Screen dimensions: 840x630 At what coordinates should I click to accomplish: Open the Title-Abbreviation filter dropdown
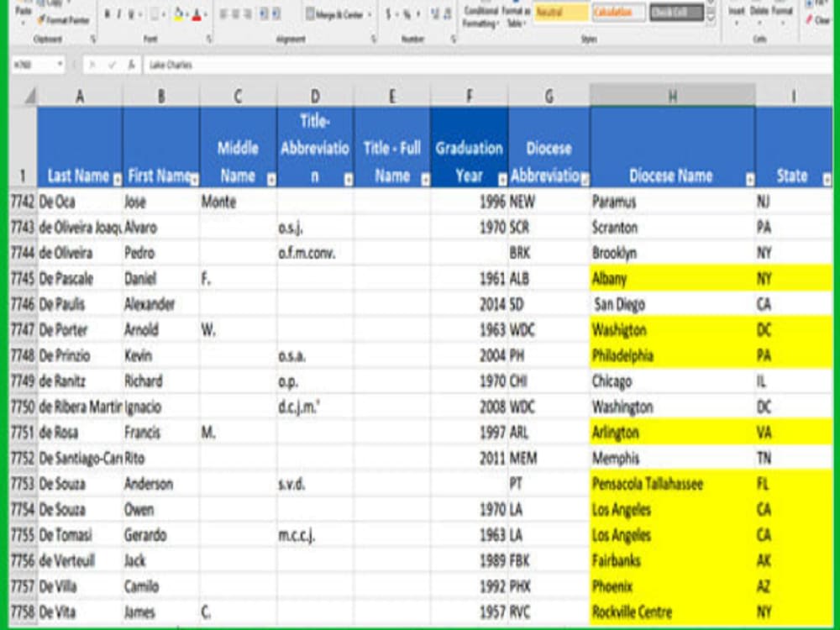(x=349, y=180)
